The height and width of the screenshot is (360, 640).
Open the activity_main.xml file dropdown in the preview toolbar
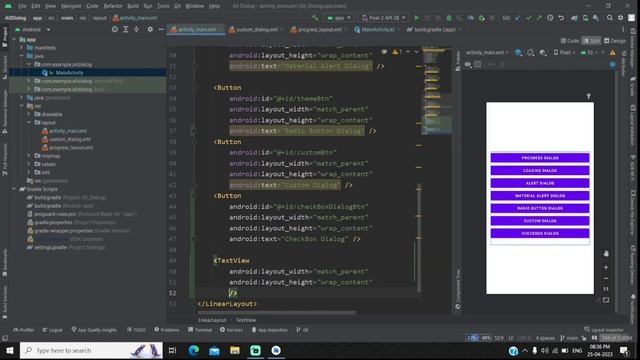pos(487,53)
